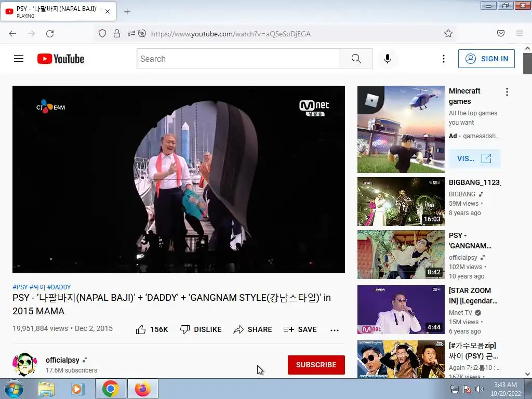Open Windows Start menu
This screenshot has width=532, height=399.
coord(14,389)
